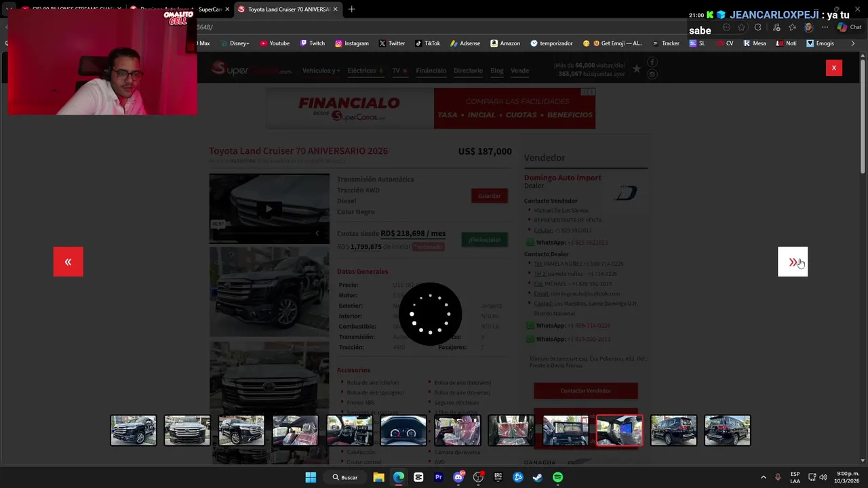868x488 pixels.
Task: Play the vehicle video preview
Action: 269,208
